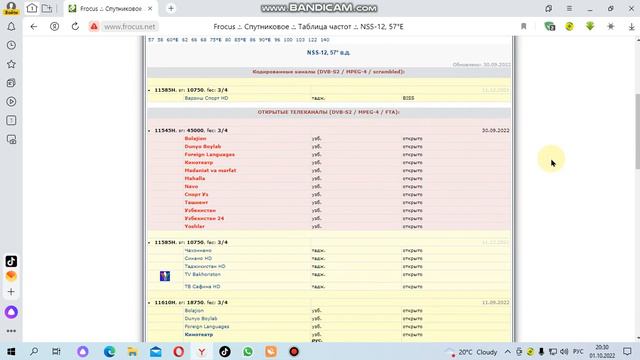640x360 pixels.
Task: Open Yandex home round icon
Action: pos(54,27)
